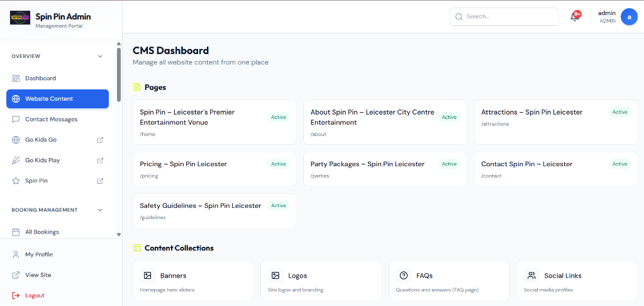Open notifications bell icon
The image size is (644, 306).
pos(575,17)
